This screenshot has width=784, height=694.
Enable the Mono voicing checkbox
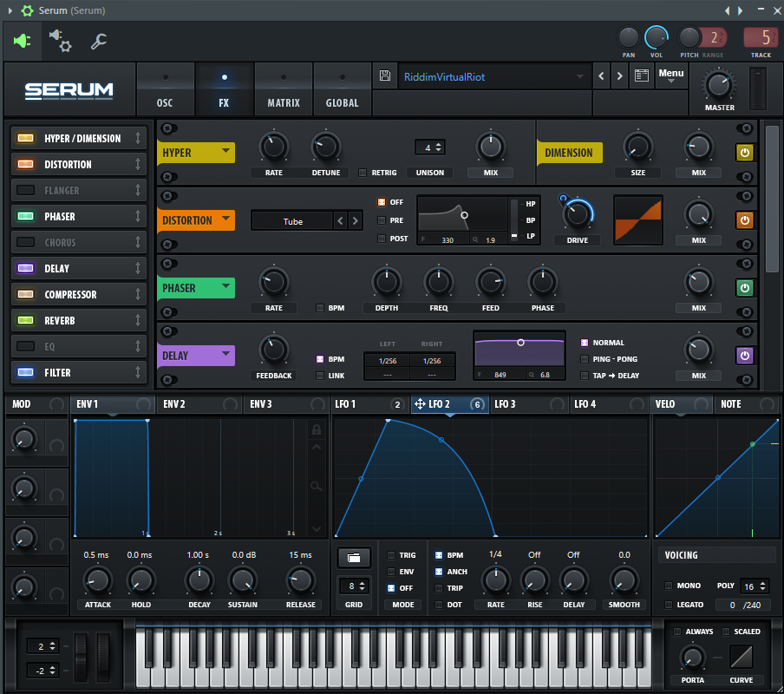(669, 586)
